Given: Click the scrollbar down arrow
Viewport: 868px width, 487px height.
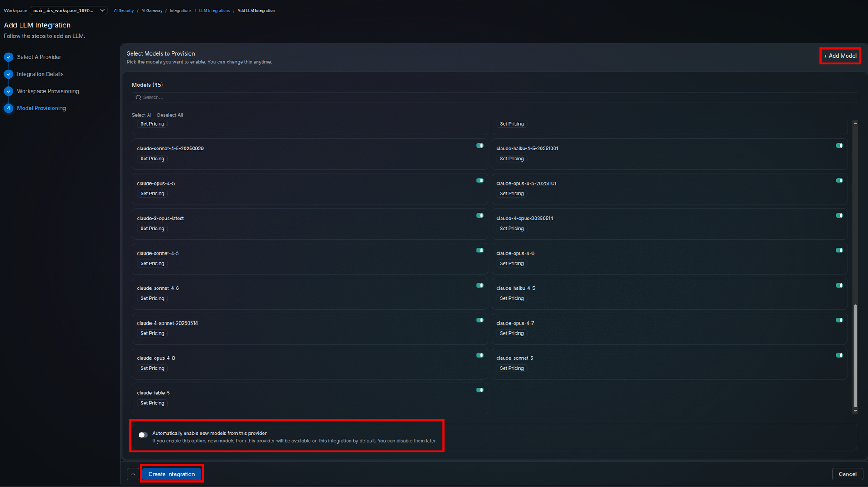Looking at the screenshot, I should [855, 411].
